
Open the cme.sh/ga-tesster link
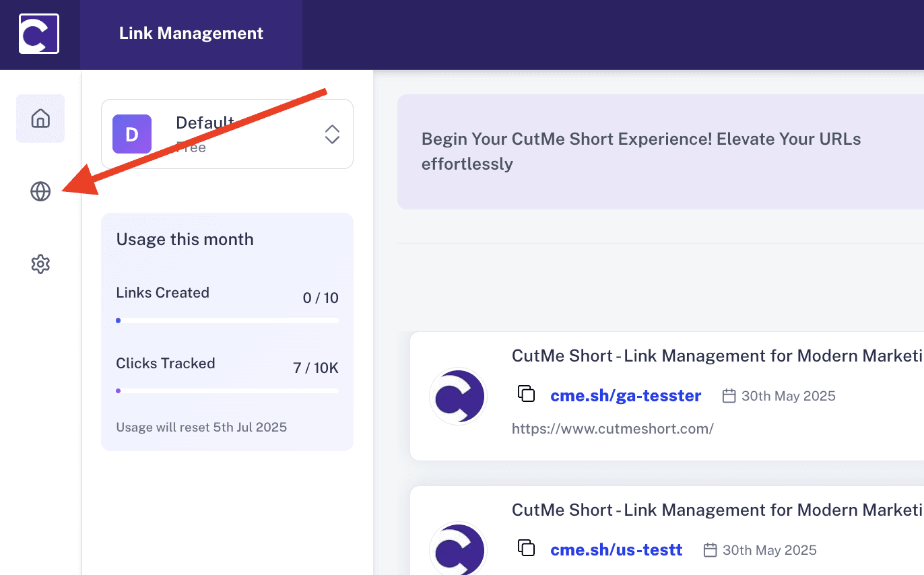pyautogui.click(x=626, y=396)
